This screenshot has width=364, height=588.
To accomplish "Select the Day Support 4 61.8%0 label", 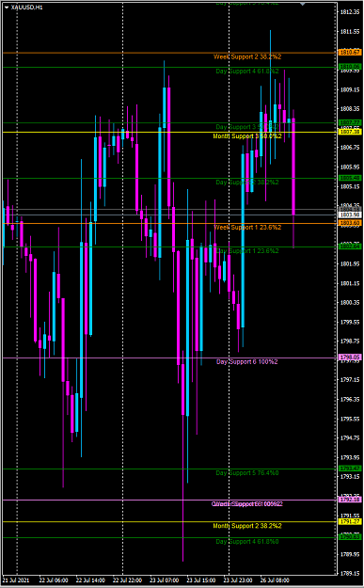I will click(247, 542).
